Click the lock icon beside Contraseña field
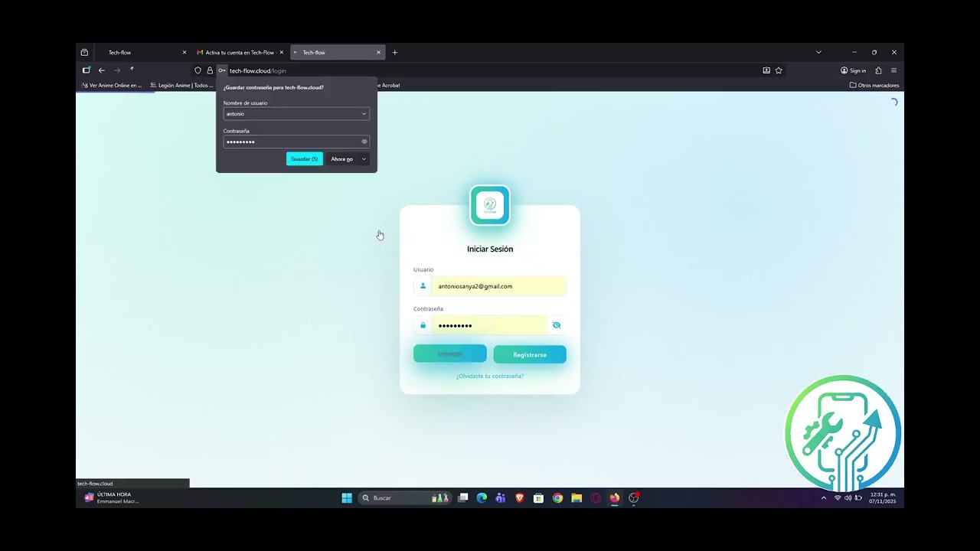The image size is (980, 551). point(423,325)
